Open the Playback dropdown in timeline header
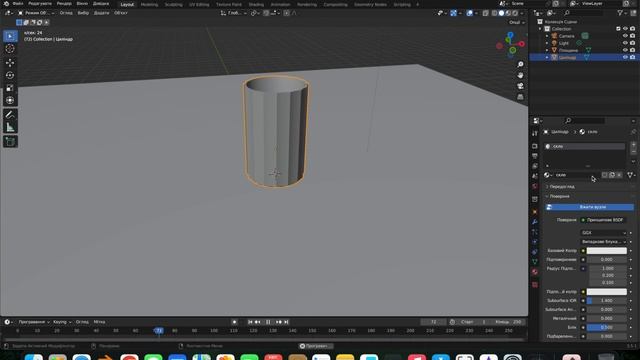 [34, 322]
